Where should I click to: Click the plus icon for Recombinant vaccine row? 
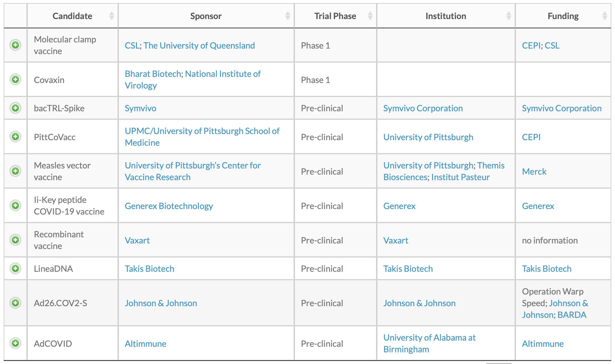pos(15,240)
